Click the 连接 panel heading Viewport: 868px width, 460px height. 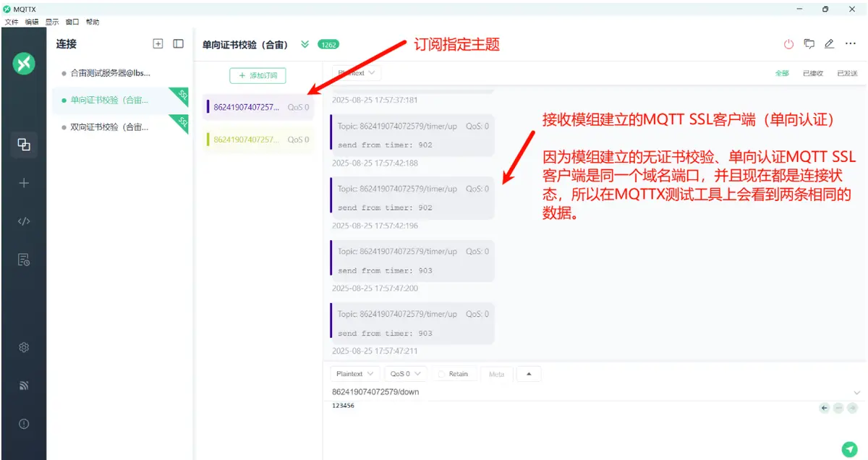(67, 44)
